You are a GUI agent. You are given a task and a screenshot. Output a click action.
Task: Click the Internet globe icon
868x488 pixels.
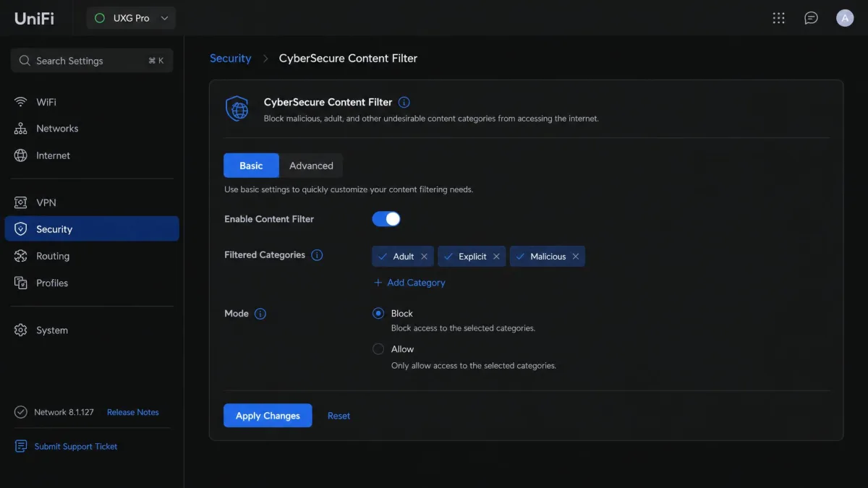click(21, 155)
